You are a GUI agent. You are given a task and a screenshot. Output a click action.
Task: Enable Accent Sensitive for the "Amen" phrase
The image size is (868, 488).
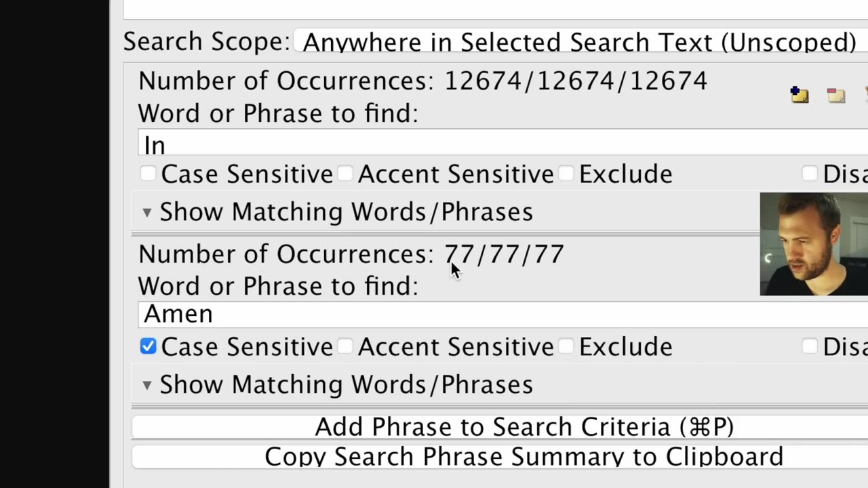(x=345, y=347)
